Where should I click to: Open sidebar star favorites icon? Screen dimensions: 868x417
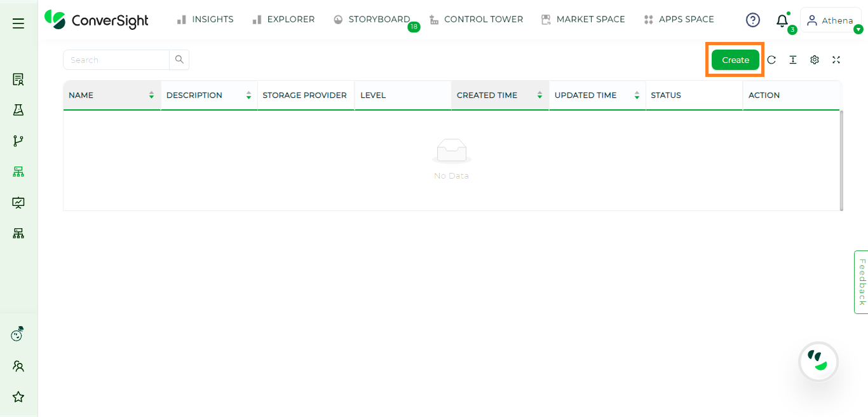[18, 397]
